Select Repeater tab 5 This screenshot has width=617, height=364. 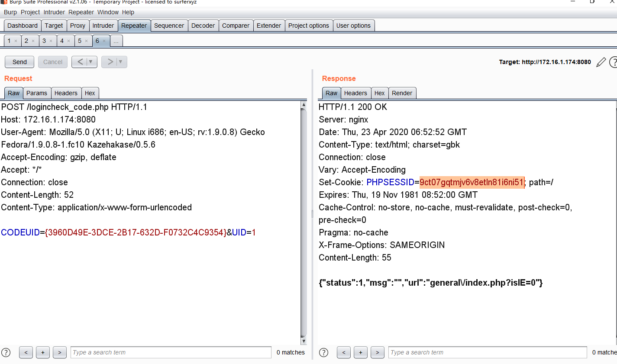coord(80,41)
